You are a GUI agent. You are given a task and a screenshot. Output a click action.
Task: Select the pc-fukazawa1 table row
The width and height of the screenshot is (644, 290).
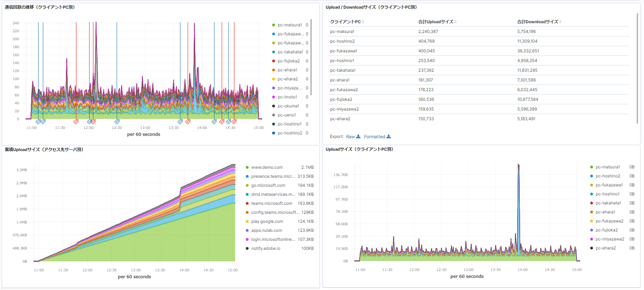(479, 51)
